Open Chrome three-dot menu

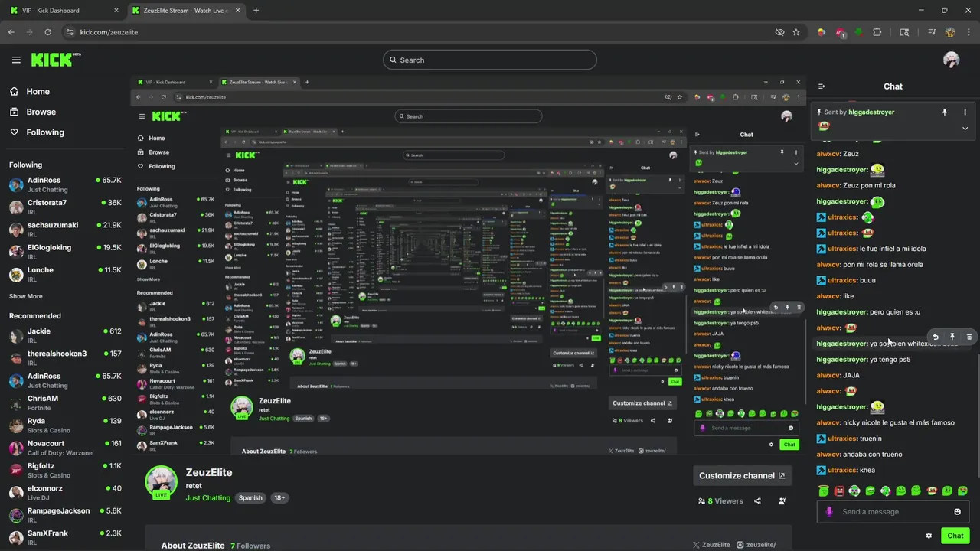point(969,32)
